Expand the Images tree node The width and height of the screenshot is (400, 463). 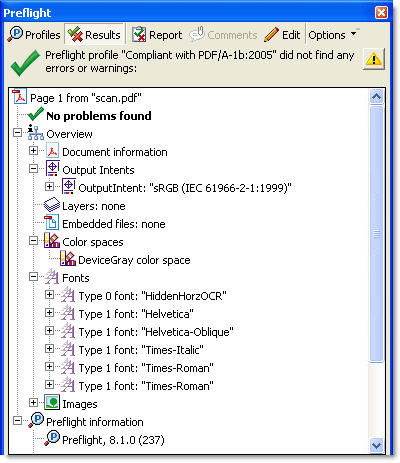click(33, 403)
